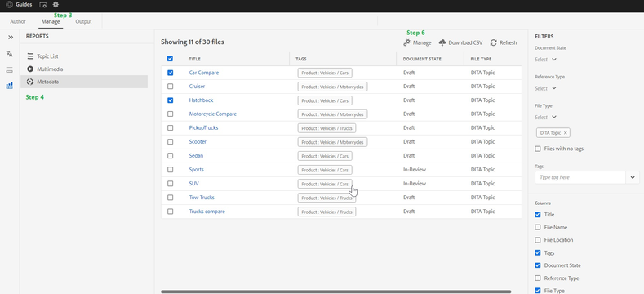Enable the Files with no tags checkbox

click(538, 149)
